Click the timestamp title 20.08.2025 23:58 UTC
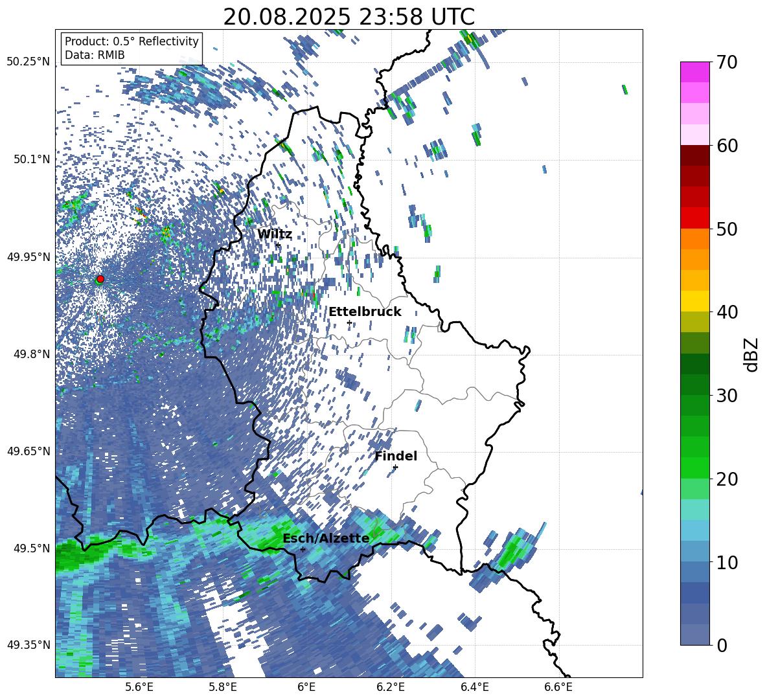This screenshot has width=767, height=700. 349,17
